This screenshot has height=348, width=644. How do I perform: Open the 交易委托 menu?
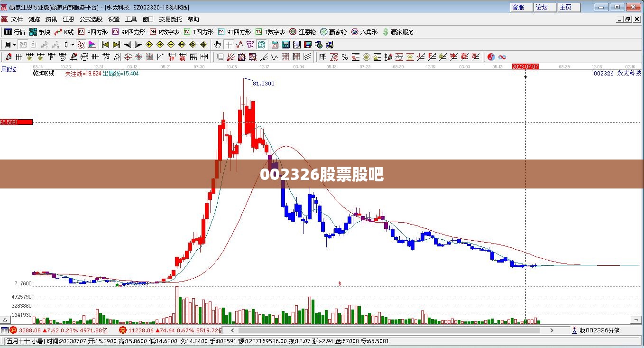click(170, 19)
